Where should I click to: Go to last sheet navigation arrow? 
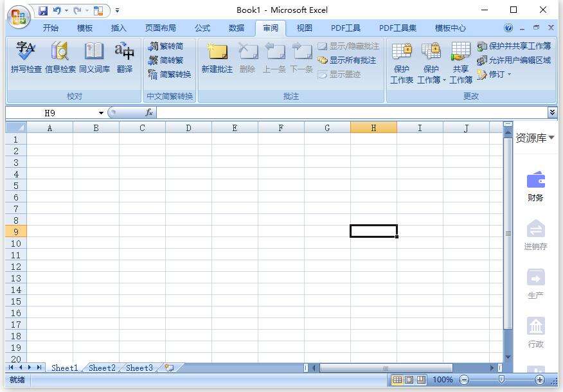(x=39, y=367)
